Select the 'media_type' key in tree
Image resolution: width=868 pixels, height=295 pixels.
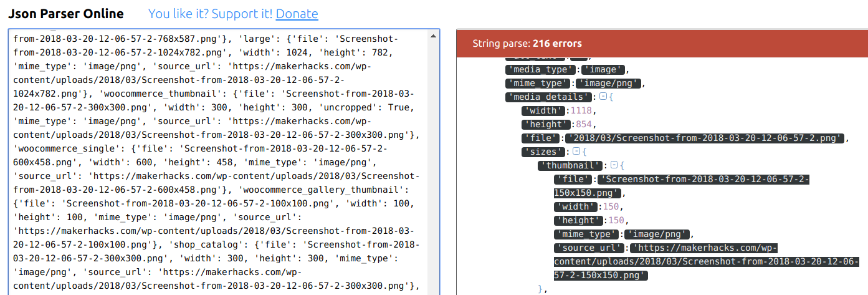coord(541,69)
